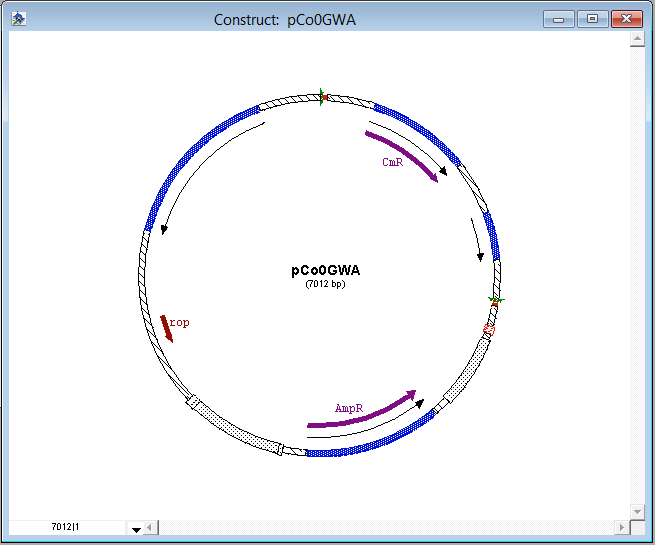Click the (7012 bp) size label
The image size is (655, 545).
click(325, 284)
